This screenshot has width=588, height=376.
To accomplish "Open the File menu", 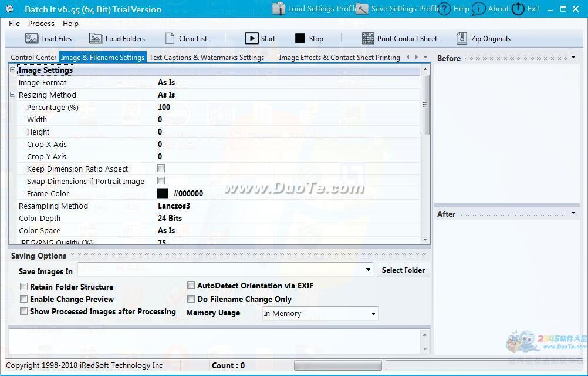I will tap(14, 23).
